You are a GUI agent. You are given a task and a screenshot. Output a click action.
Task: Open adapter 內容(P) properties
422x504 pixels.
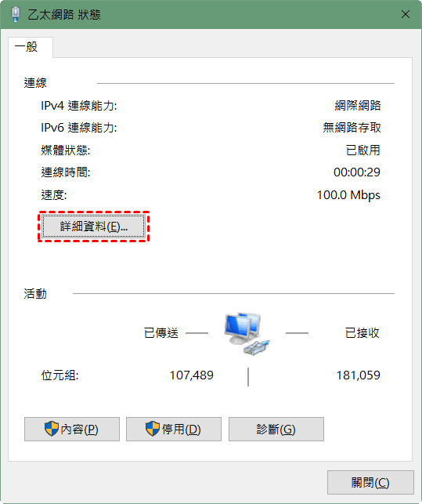[72, 429]
